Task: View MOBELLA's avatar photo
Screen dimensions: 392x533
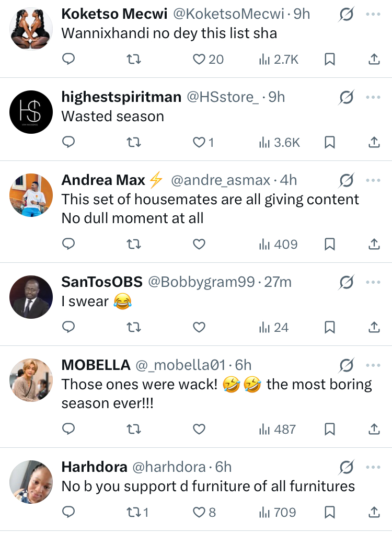Action: (x=31, y=380)
